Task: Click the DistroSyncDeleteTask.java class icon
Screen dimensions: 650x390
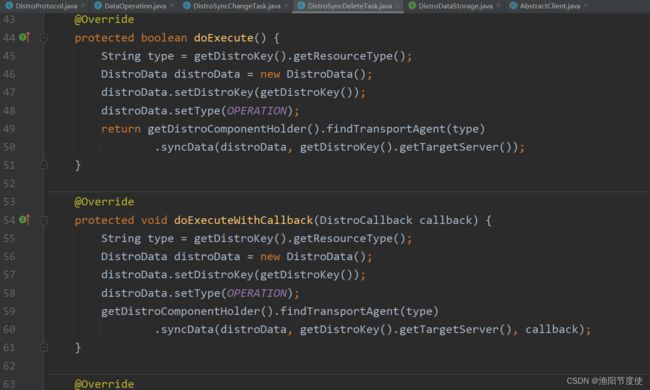Action: [x=301, y=5]
